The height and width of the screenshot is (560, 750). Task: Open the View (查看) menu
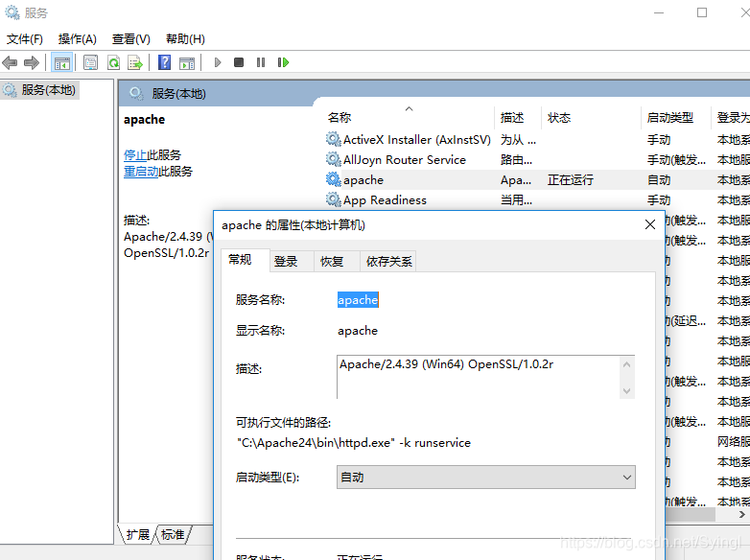(131, 39)
